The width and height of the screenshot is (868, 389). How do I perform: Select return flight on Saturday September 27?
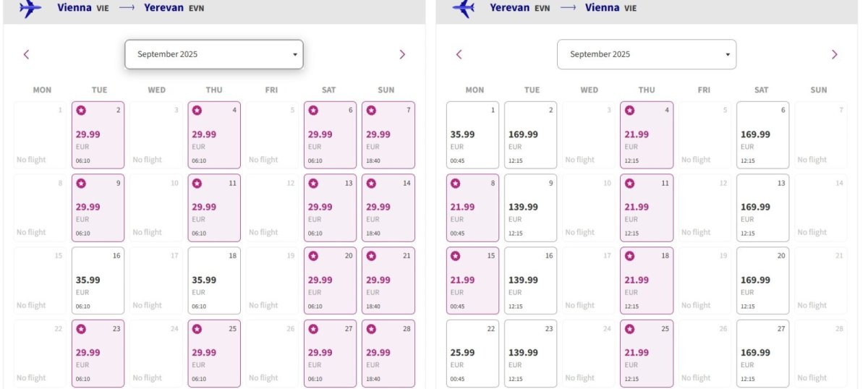click(x=762, y=353)
